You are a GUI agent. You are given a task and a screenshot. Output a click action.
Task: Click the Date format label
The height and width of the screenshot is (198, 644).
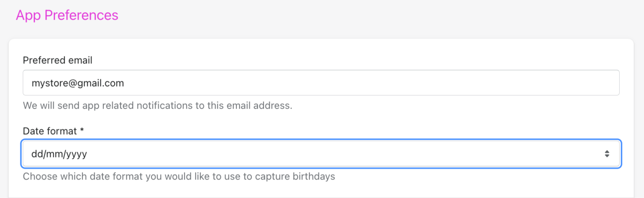(50, 131)
